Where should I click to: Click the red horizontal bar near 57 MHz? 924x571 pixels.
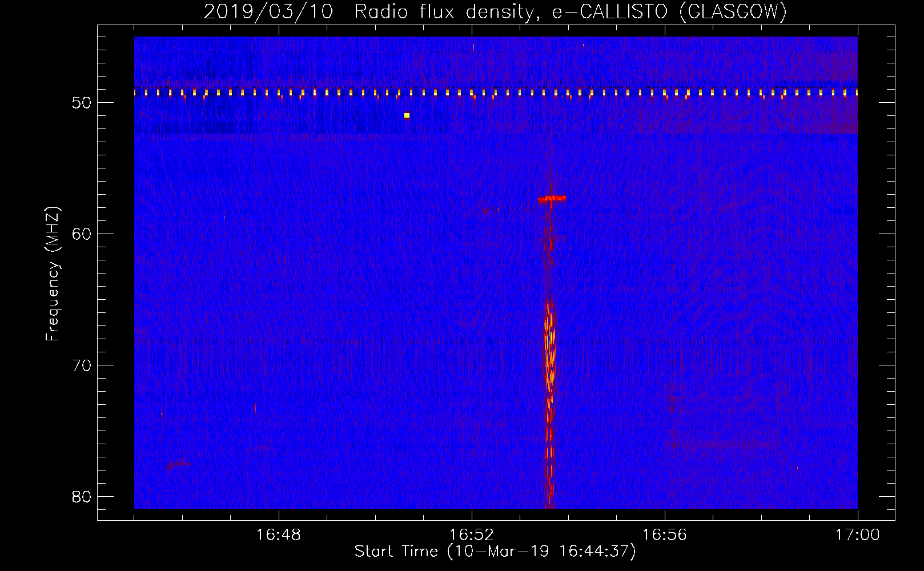552,199
